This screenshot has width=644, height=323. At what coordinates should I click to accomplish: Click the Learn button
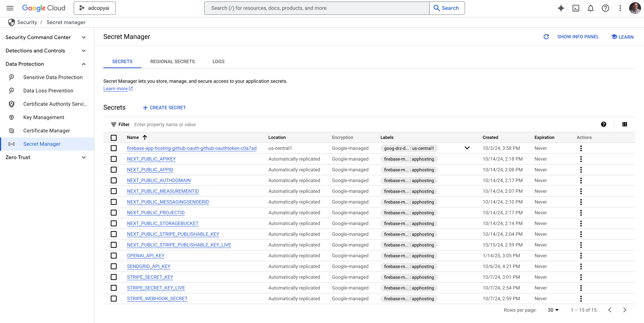[622, 37]
